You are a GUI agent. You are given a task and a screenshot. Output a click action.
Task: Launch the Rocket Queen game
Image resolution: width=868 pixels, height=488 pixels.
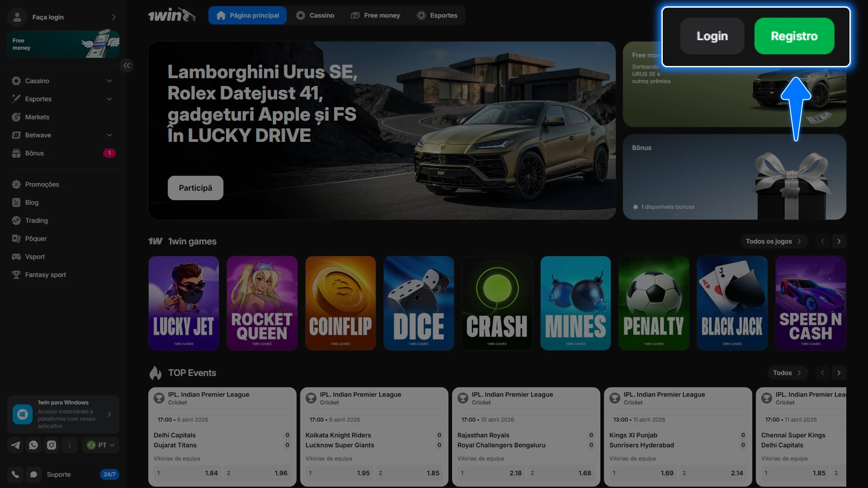pyautogui.click(x=262, y=303)
